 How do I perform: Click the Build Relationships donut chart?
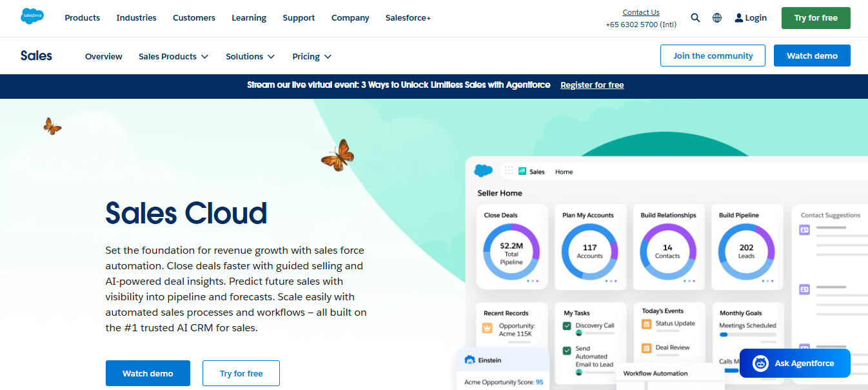coord(667,252)
